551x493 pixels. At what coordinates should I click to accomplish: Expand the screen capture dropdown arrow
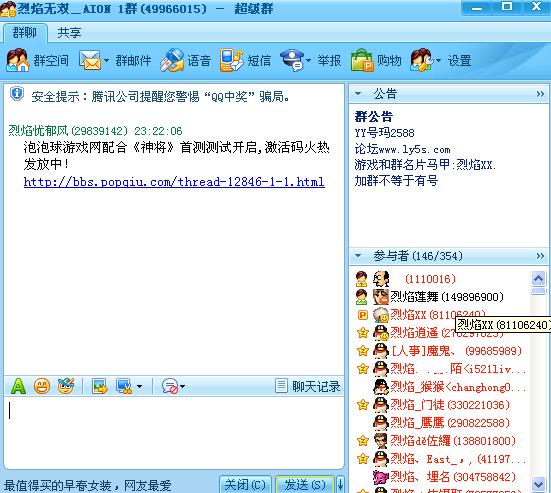(x=140, y=387)
